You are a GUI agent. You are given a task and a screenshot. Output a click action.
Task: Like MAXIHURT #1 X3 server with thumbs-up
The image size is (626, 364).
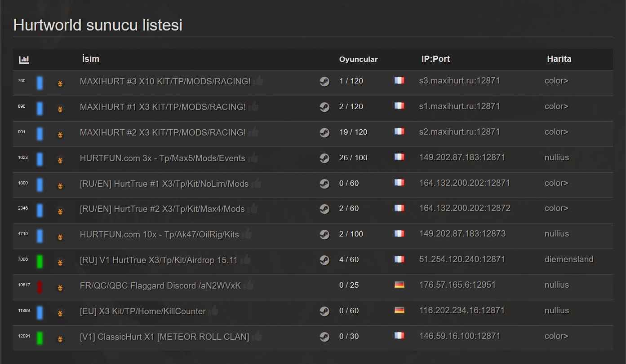click(254, 107)
